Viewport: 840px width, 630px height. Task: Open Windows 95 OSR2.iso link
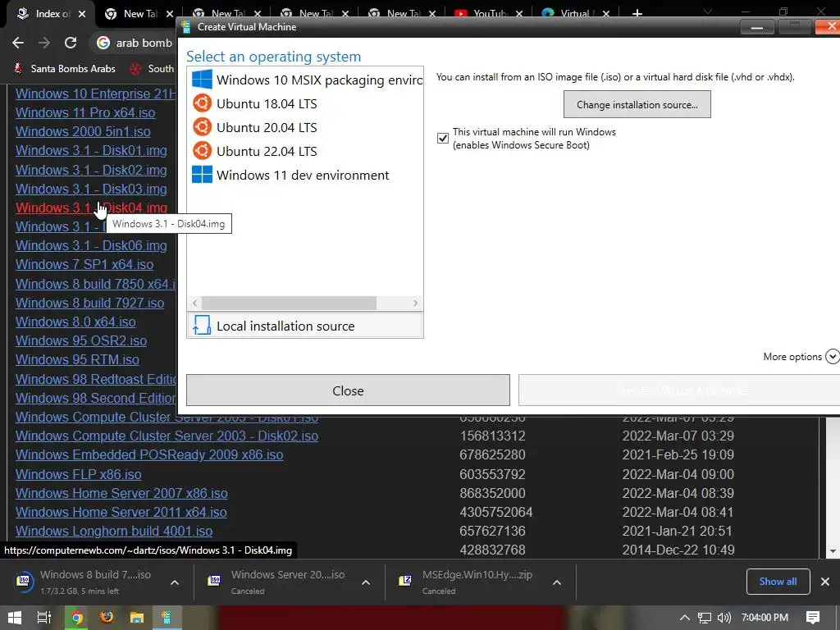(81, 340)
